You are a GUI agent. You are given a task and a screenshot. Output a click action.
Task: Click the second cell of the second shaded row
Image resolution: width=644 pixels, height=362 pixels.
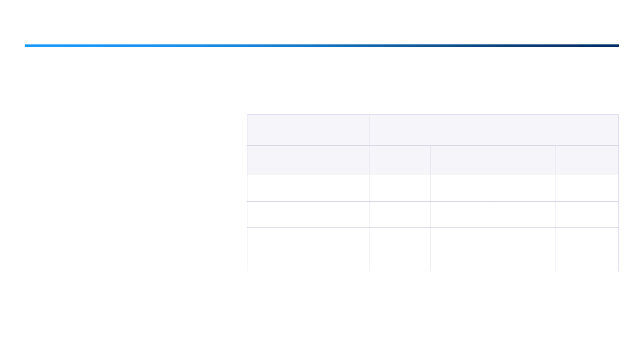tap(400, 160)
